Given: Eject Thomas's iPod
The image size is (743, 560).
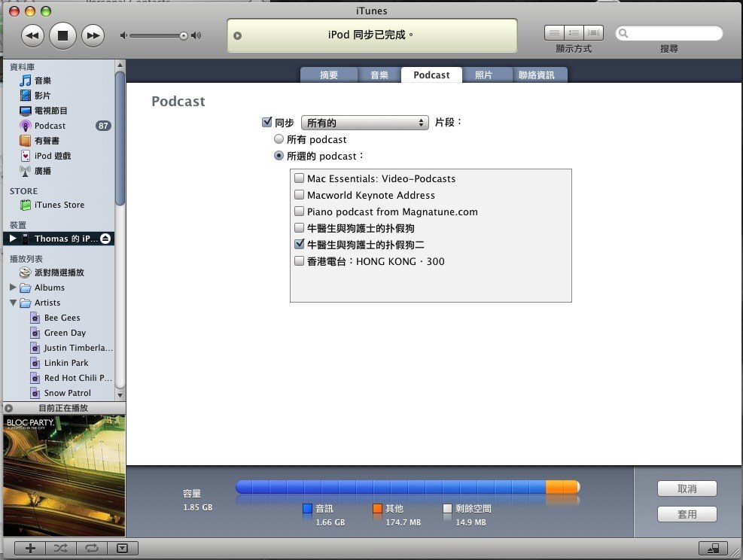Looking at the screenshot, I should 105,239.
